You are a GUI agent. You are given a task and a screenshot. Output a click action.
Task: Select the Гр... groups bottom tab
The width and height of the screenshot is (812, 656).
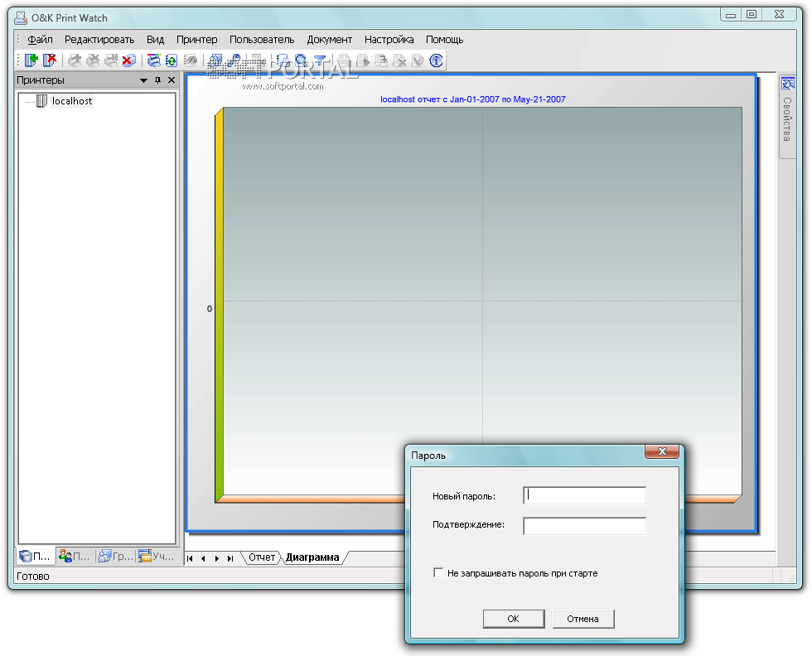click(116, 556)
